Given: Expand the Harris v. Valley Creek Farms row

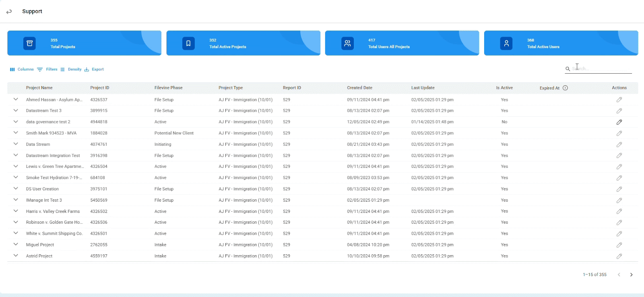Looking at the screenshot, I should pos(16,211).
